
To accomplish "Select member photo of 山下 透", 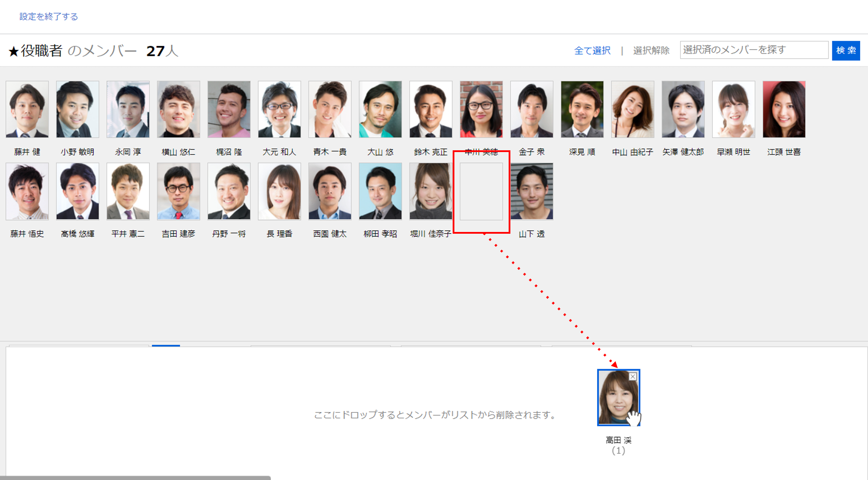I will click(532, 192).
